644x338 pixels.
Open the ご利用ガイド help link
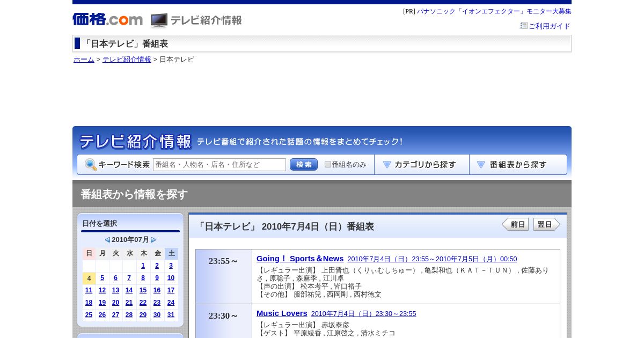(x=549, y=26)
